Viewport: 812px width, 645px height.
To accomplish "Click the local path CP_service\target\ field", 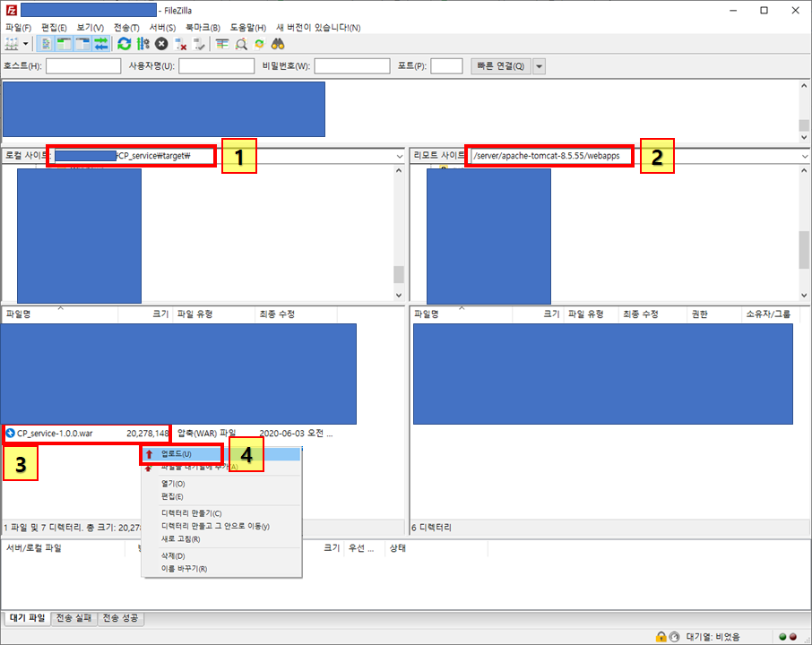I will [228, 156].
